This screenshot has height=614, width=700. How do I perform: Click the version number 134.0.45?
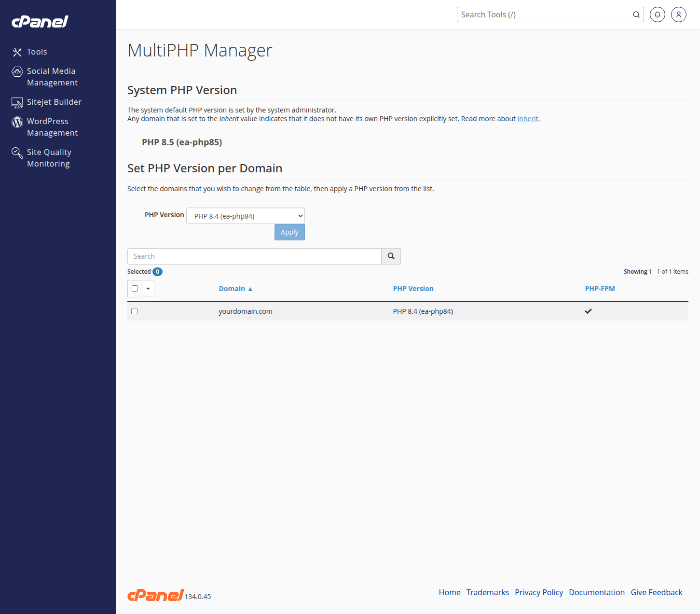pos(198,597)
